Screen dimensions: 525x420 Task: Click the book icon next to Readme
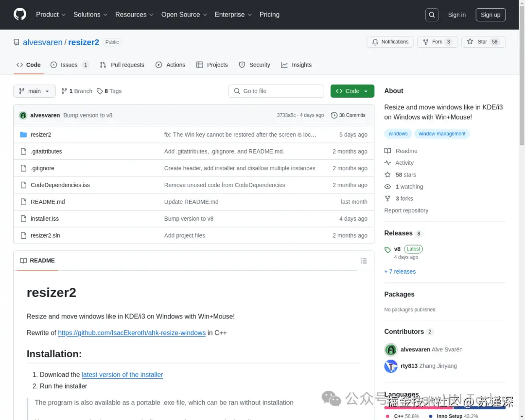click(388, 151)
